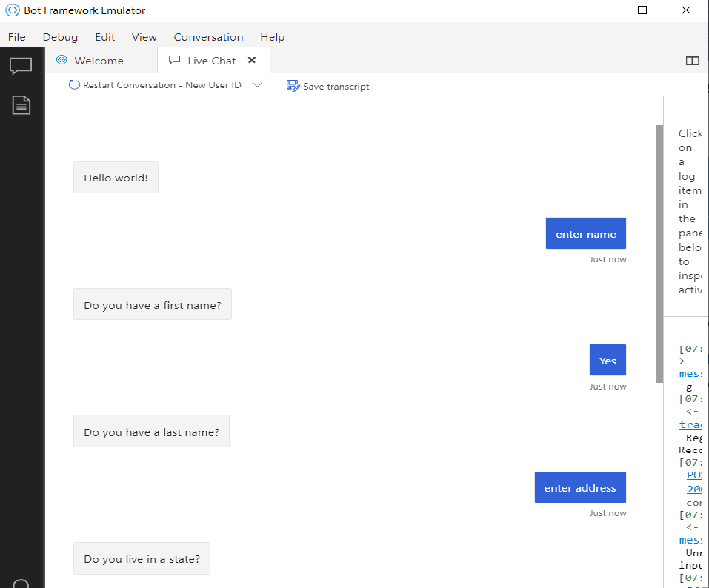Click the Live Chat tab speech bubble icon
Screen dimensions: 709x588
point(174,60)
